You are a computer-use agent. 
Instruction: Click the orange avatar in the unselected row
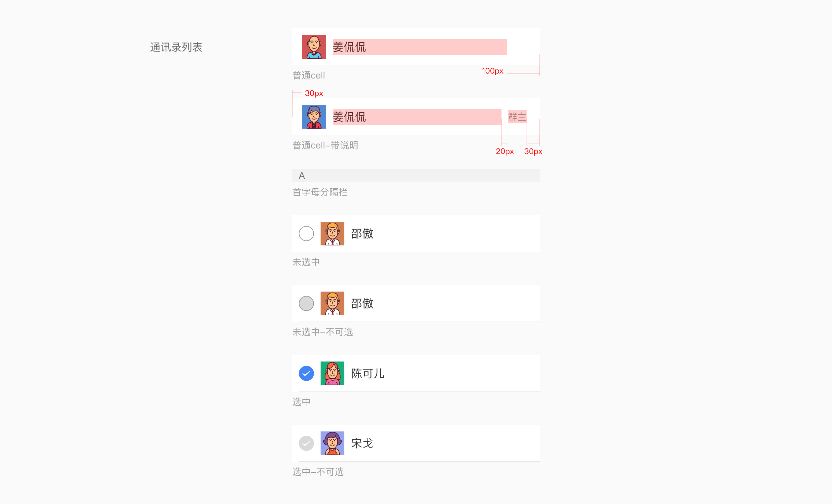tap(332, 234)
